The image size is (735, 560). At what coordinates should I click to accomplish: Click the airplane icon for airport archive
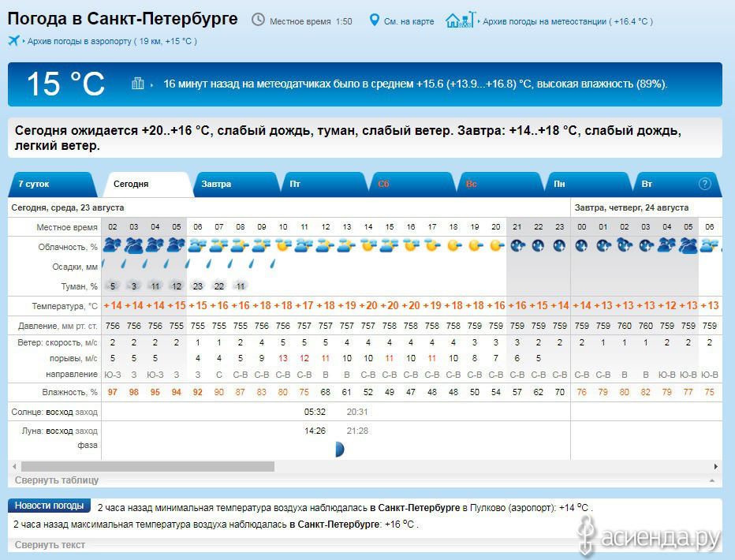(13, 41)
